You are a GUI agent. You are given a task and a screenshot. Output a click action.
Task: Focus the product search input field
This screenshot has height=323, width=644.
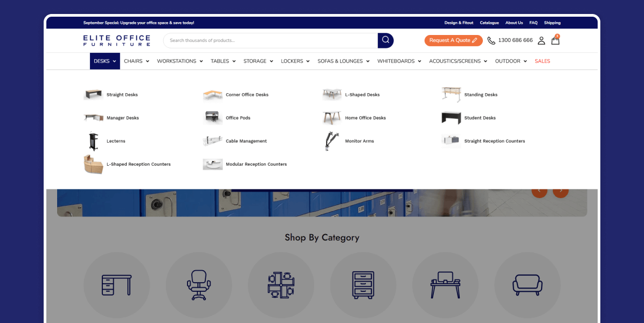click(269, 40)
